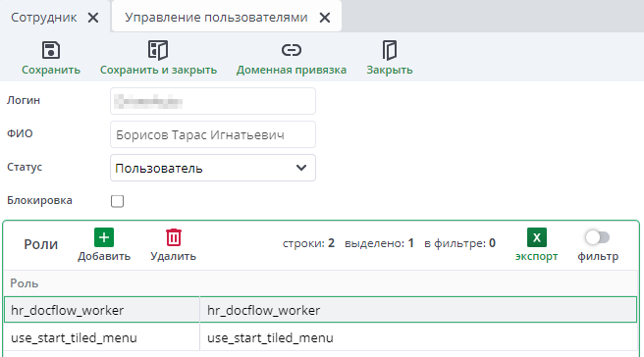Screen dimensions: 644x357
Task: Close the Управление пользователями tab
Action: (325, 18)
